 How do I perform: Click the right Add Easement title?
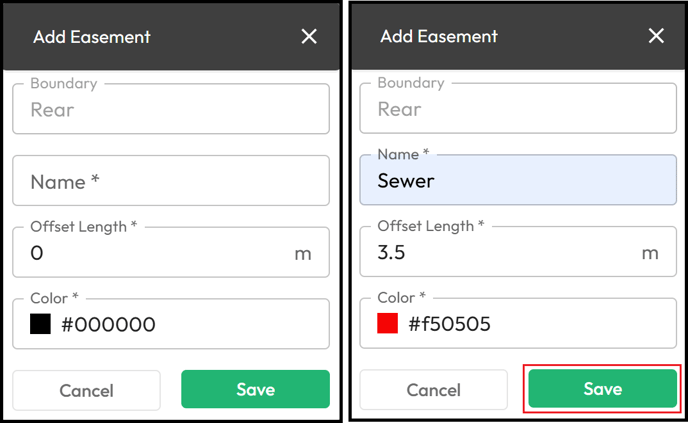[x=439, y=36]
